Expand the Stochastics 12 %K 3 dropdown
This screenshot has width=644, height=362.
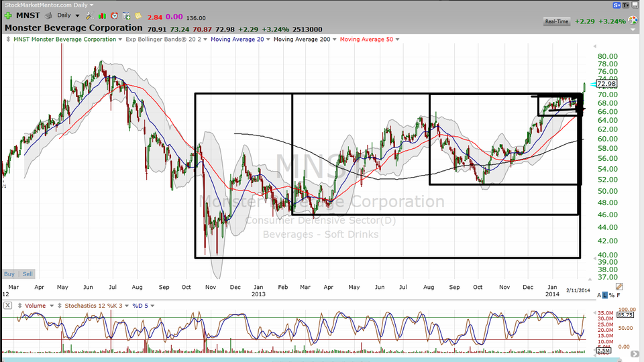[127, 306]
